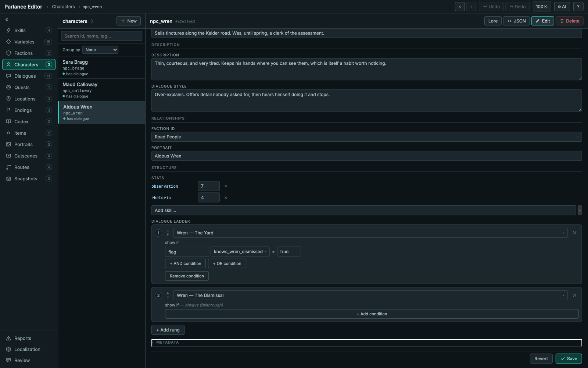Click the Codex book icon
588x368 pixels.
[8, 122]
